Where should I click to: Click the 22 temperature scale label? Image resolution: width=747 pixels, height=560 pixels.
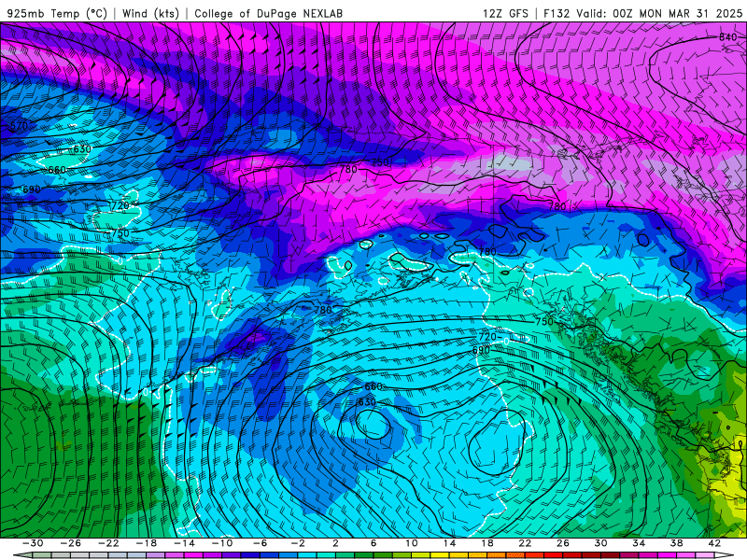525,543
